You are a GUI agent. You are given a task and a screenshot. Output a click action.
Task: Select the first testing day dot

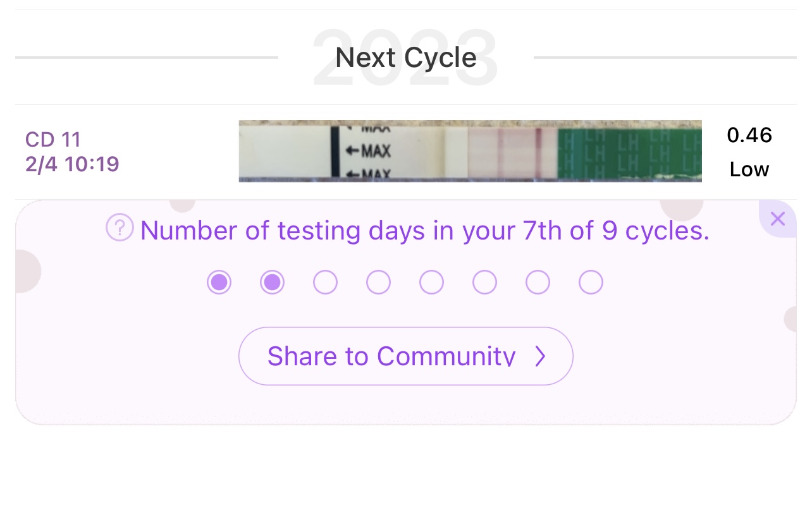219,282
